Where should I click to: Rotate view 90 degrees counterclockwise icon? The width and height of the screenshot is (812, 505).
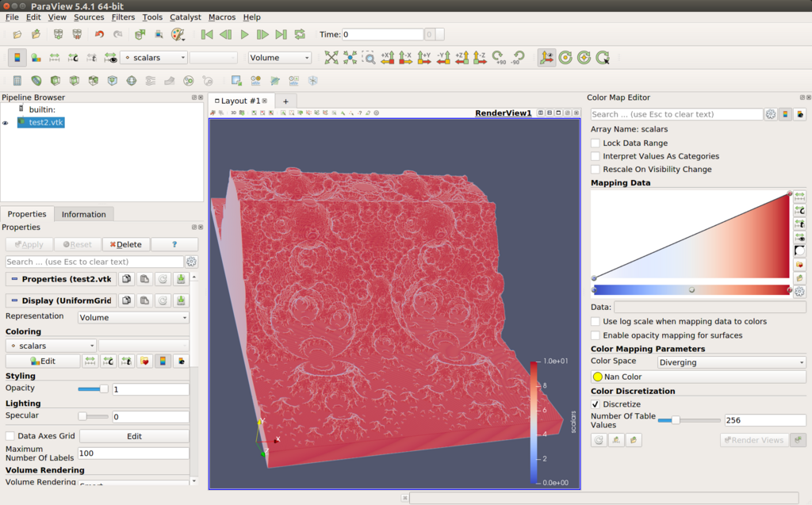[x=517, y=58]
